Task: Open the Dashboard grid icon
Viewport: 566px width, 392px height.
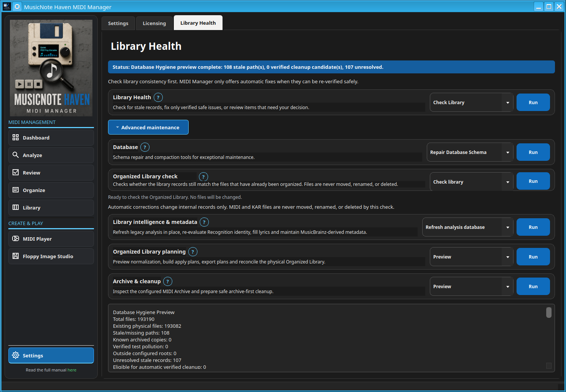Action: [x=16, y=137]
